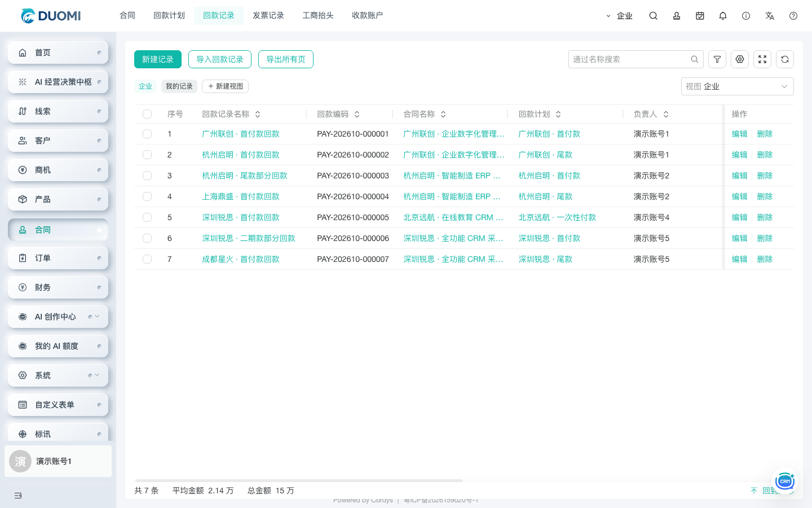Check the row PAY-202610-000002
812x508 pixels.
click(x=147, y=155)
